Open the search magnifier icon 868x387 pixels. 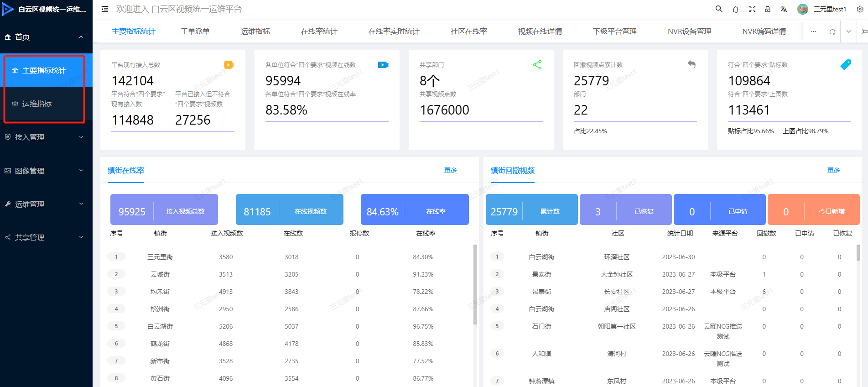[719, 9]
